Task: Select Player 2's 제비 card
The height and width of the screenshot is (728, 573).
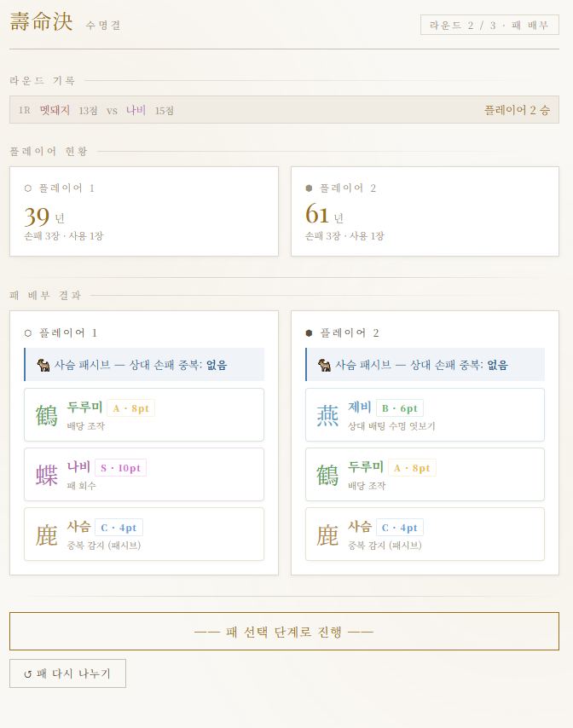Action: [425, 414]
